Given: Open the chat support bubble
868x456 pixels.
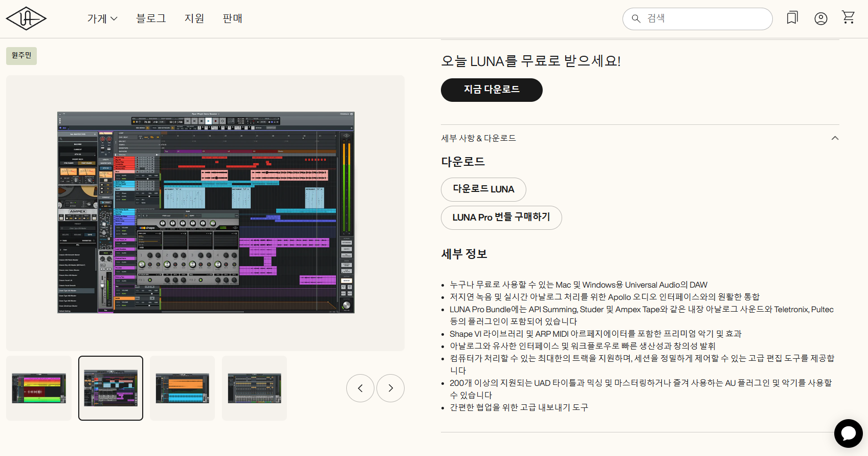Looking at the screenshot, I should [x=848, y=433].
